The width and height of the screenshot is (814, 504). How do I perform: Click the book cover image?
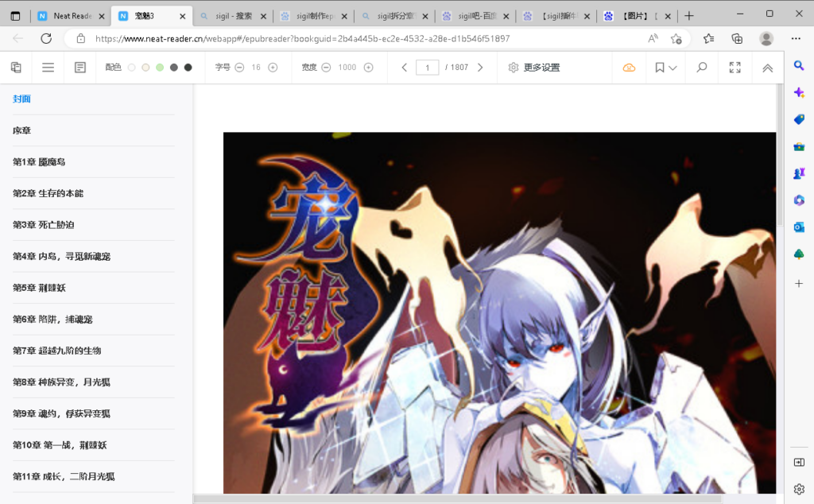tap(499, 313)
